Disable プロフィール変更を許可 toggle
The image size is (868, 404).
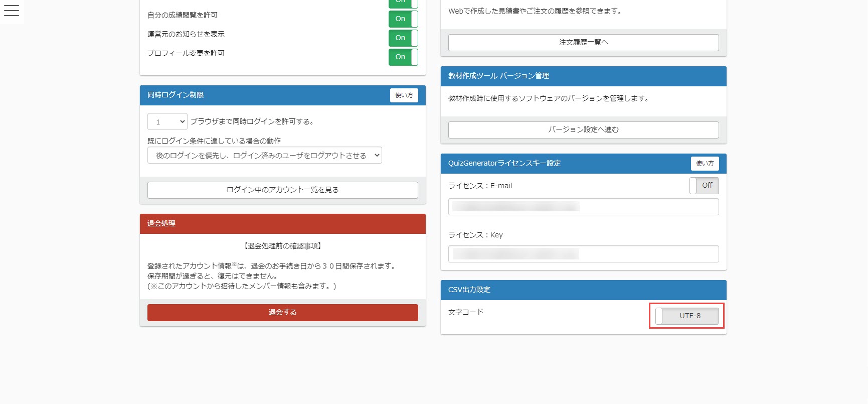[403, 57]
